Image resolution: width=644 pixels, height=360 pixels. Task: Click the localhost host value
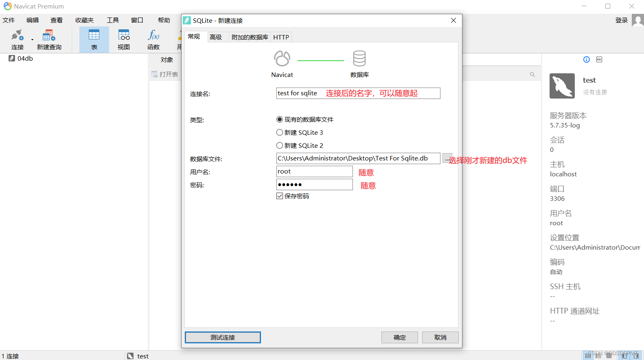pos(563,174)
